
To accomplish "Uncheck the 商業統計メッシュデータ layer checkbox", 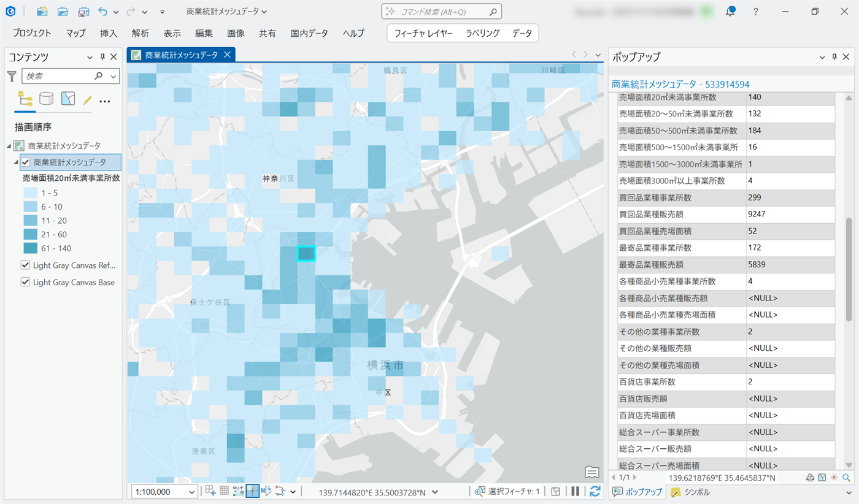I will 26,162.
